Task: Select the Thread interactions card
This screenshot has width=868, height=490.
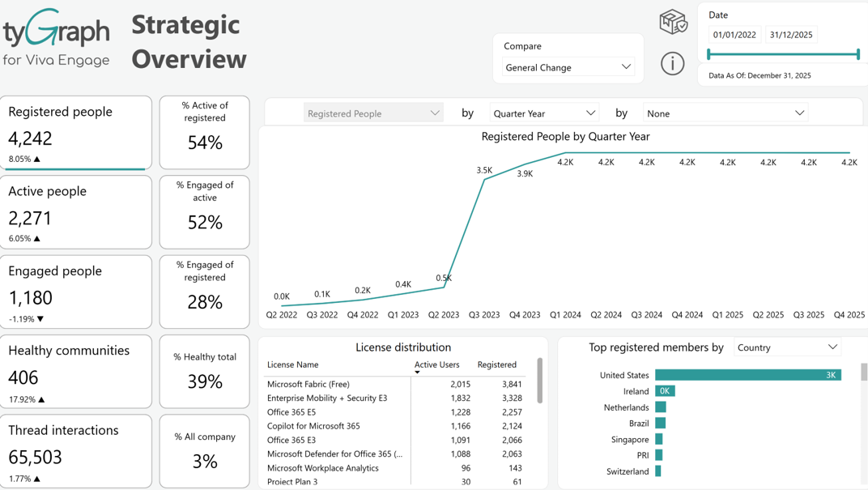Action: [76, 451]
